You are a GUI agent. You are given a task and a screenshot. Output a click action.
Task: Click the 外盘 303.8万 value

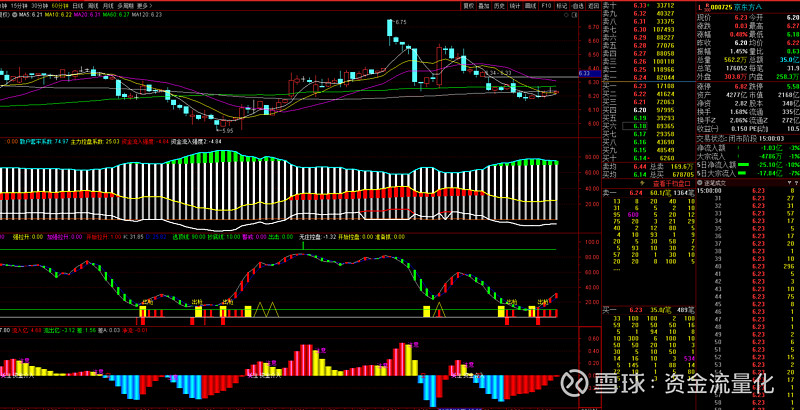(736, 76)
